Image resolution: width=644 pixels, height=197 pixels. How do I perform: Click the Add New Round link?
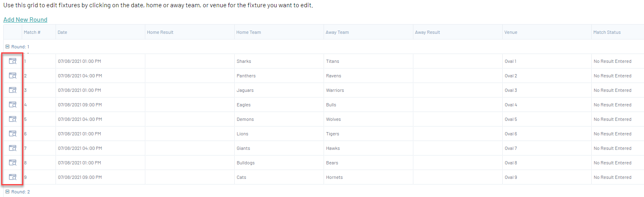pyautogui.click(x=25, y=20)
